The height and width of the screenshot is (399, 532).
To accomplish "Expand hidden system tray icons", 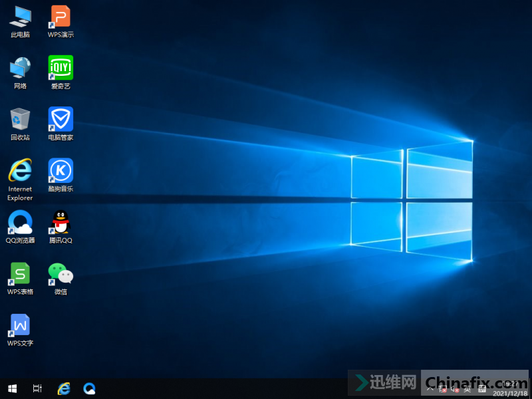I will [x=430, y=389].
